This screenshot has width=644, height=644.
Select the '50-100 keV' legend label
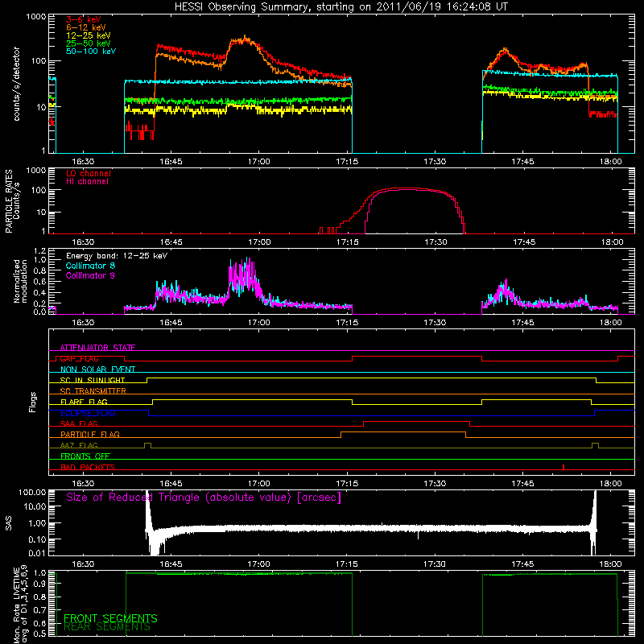pos(90,52)
